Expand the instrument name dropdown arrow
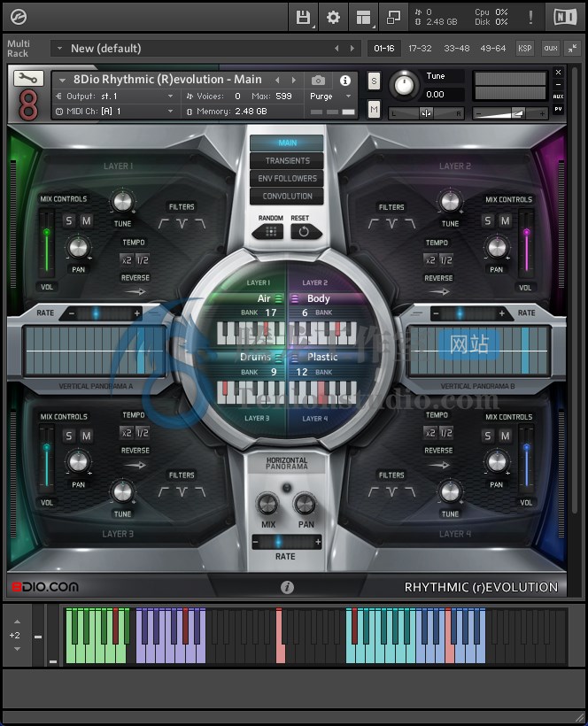 62,80
